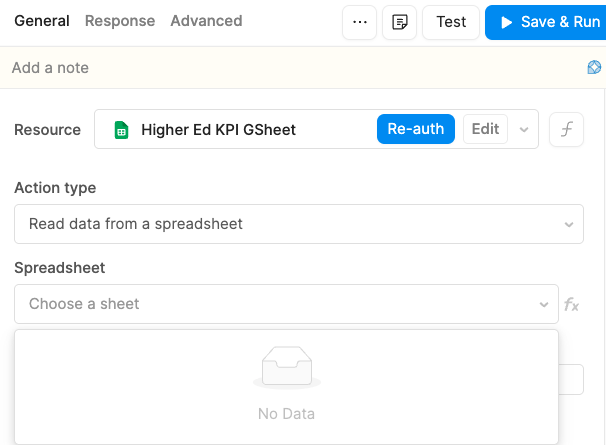Open the Action type dropdown
The height and width of the screenshot is (445, 606).
point(298,224)
